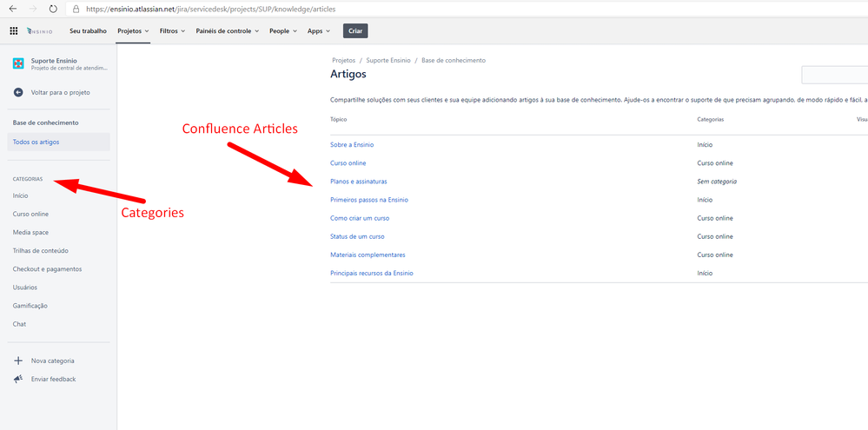Select Todos os artigos in the sidebar
The height and width of the screenshot is (430, 868).
[x=59, y=142]
